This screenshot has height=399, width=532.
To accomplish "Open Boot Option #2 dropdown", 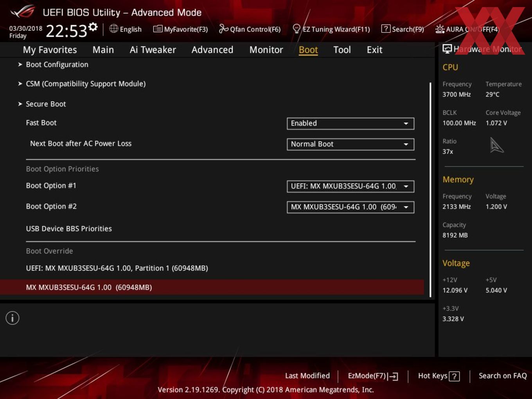I will tap(350, 207).
